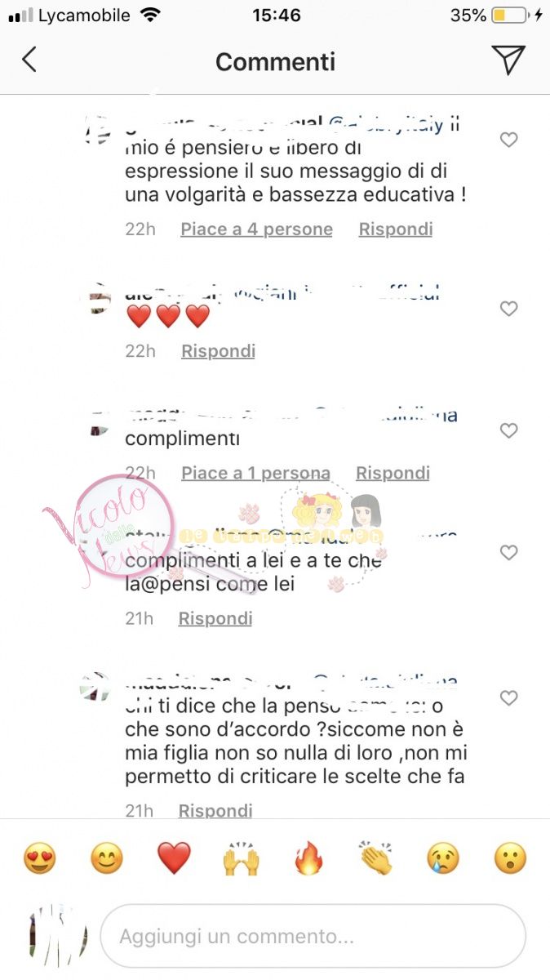Tap heart beside 'complimenti a lei' comment
Viewport: 550px width, 980px height.
[509, 554]
